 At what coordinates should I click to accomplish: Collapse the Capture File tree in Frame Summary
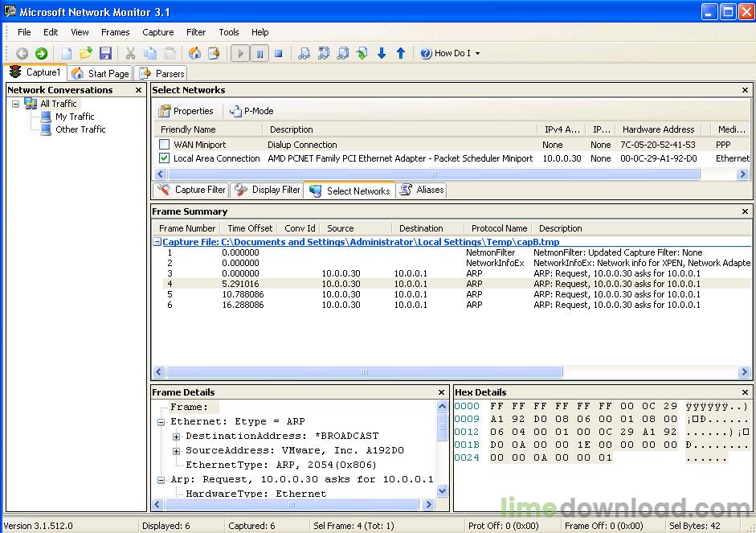pyautogui.click(x=157, y=242)
